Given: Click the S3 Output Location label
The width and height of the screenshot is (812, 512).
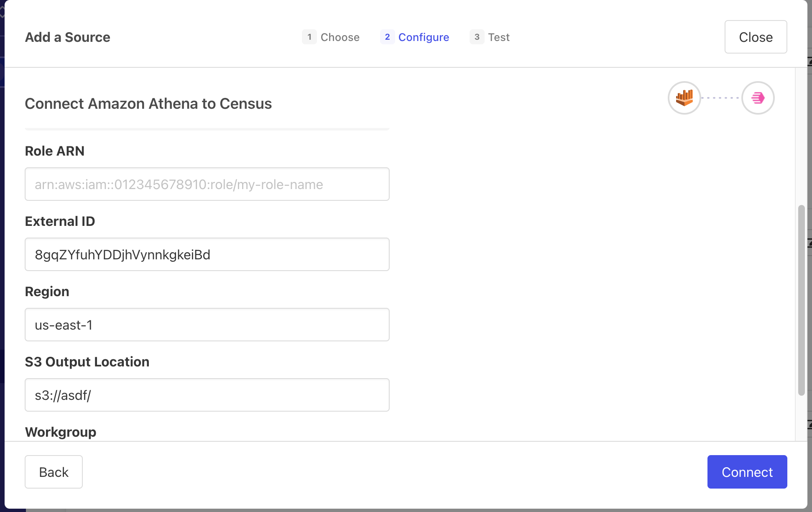Looking at the screenshot, I should click(87, 362).
